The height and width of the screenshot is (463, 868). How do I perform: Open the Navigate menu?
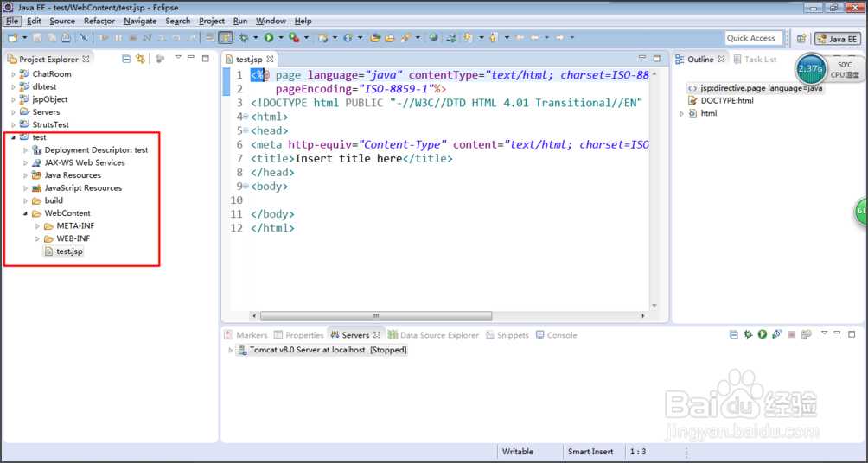(140, 21)
